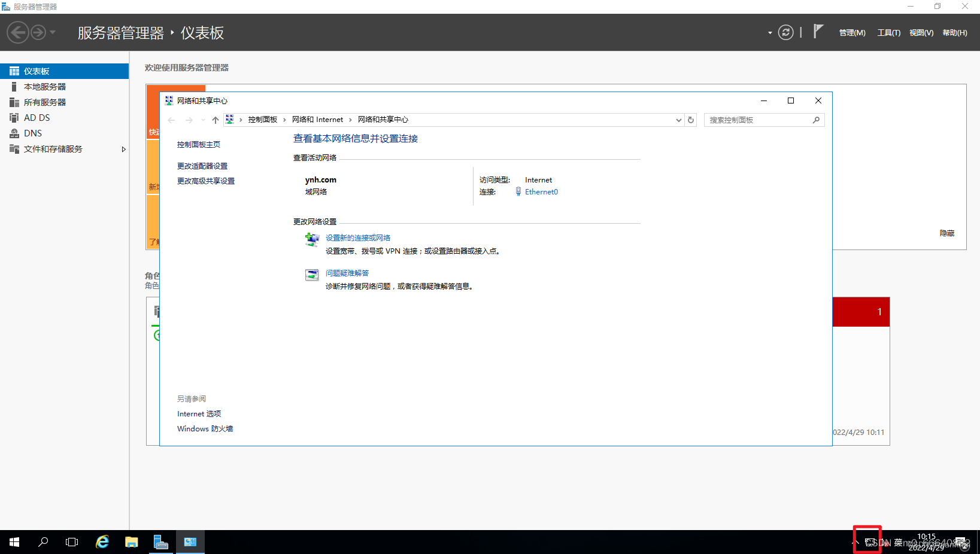Image resolution: width=980 pixels, height=554 pixels.
Task: Click the breadcrumb control panel icon
Action: pyautogui.click(x=230, y=120)
